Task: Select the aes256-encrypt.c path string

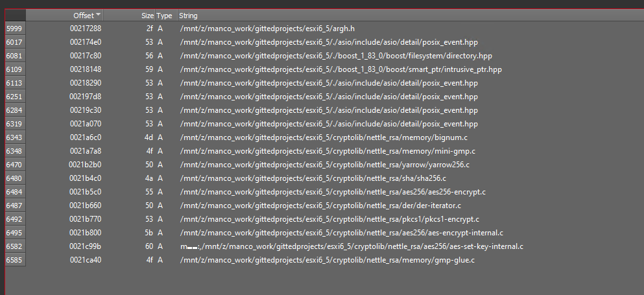Action: point(333,192)
